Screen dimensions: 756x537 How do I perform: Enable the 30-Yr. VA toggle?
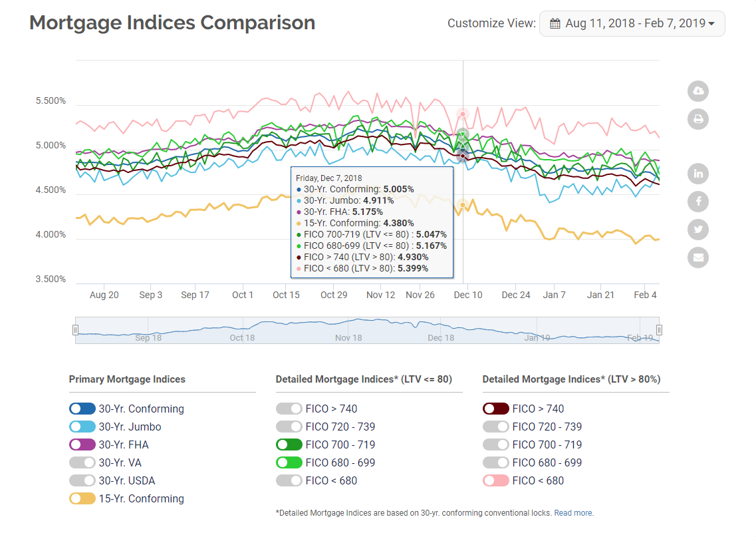(x=82, y=462)
